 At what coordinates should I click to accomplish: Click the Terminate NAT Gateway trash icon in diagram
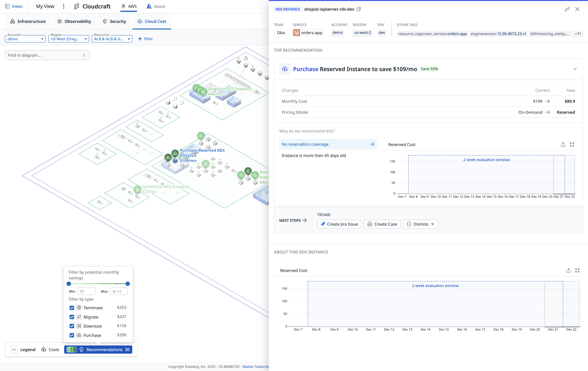[x=137, y=190]
